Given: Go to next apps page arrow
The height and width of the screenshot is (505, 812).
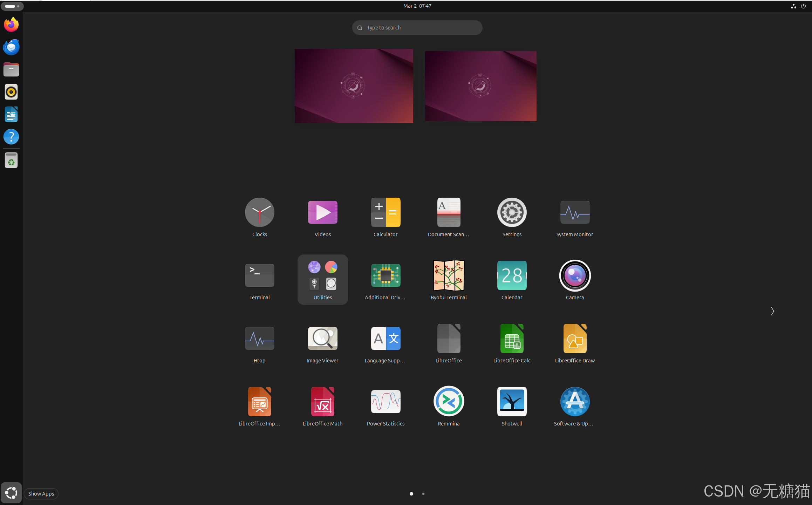Looking at the screenshot, I should pyautogui.click(x=772, y=311).
